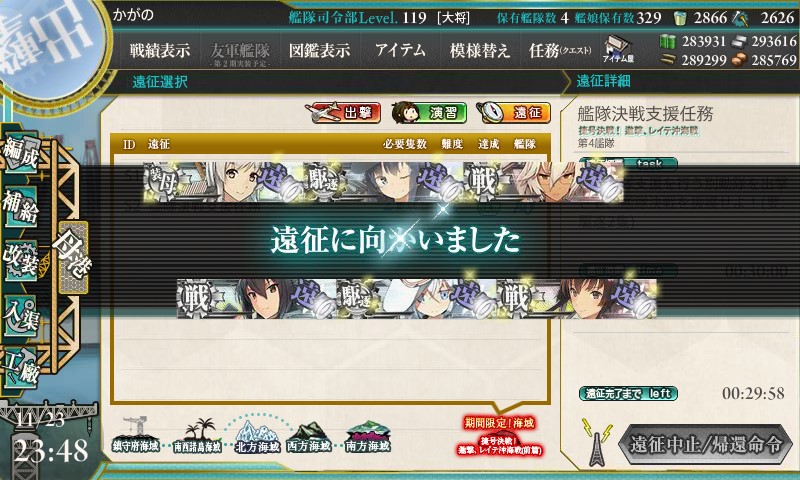This screenshot has height=480, width=800.
Task: Switch to the 出撃 sortie tab
Action: [343, 113]
